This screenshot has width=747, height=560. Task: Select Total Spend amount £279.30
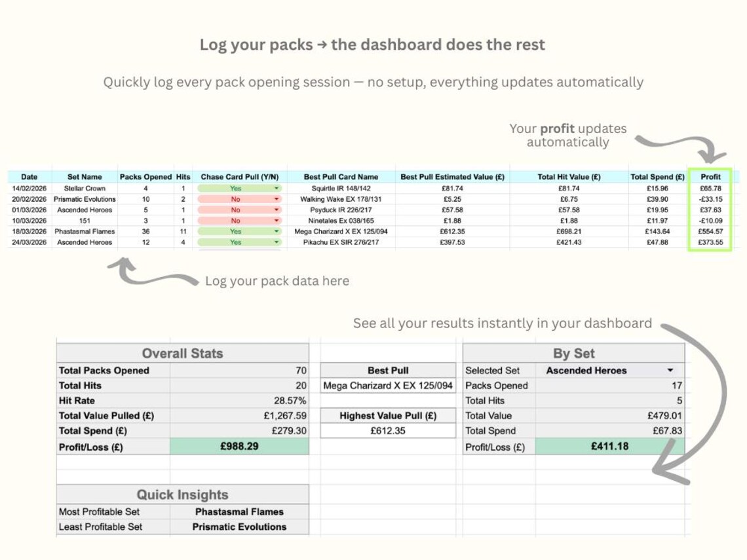tap(239, 430)
